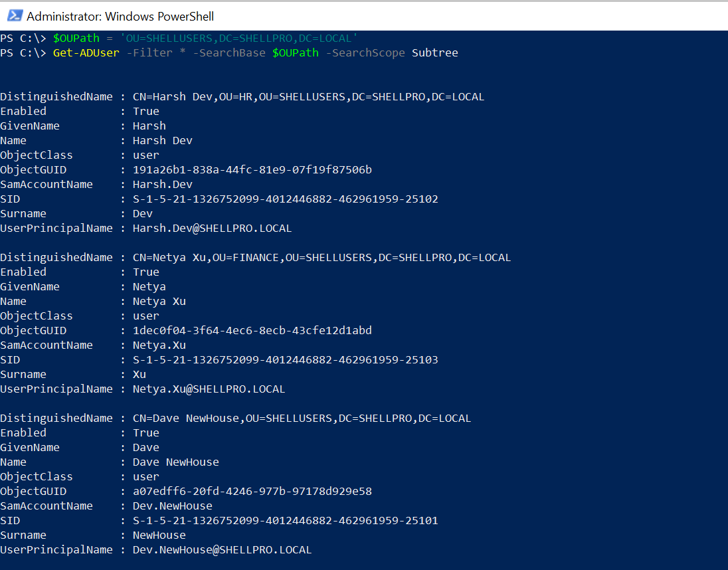Click Harsh.Dev@SHELLPRO.LOCAL UserPrincipalName

(213, 228)
